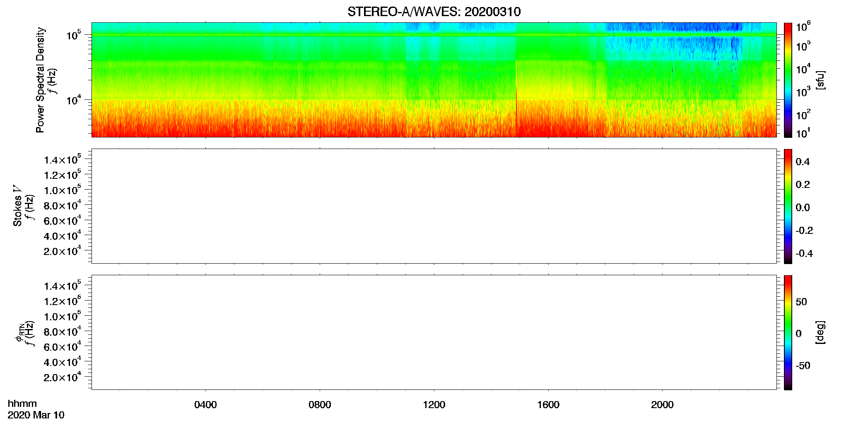Image resolution: width=868 pixels, height=447 pixels.
Task: Click the 10² label on sfu color bar
Action: click(x=803, y=114)
